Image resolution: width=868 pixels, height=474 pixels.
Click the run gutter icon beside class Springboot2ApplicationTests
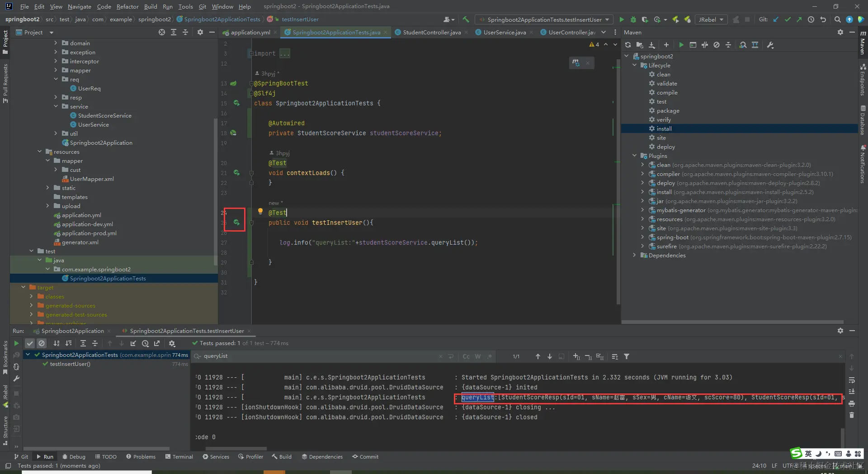[x=236, y=103]
